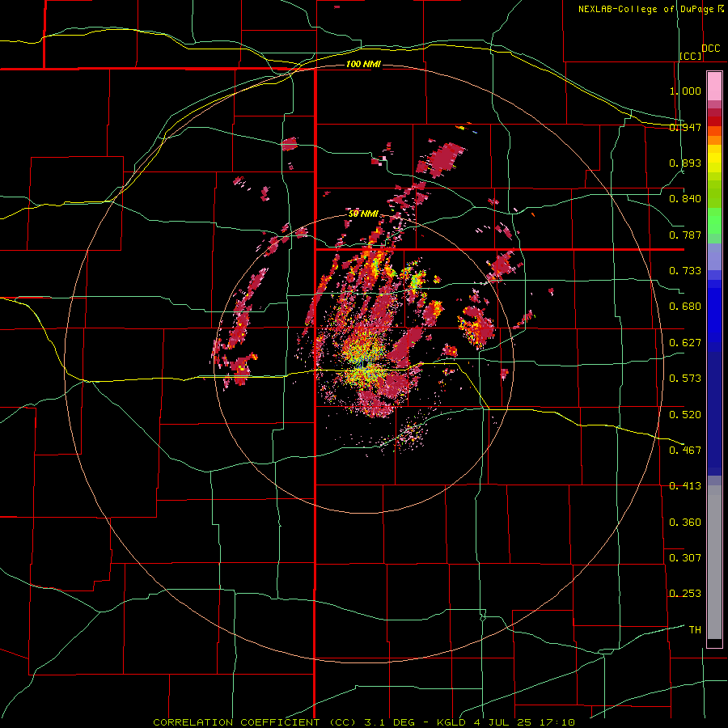Pick the gray lower color bar segment
728x728 pixels.
coord(714,562)
